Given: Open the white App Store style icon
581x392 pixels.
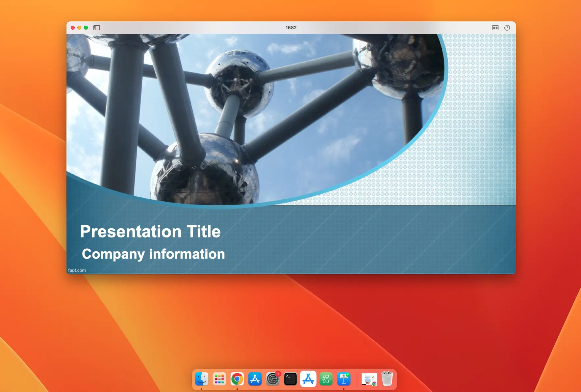Looking at the screenshot, I should coord(308,379).
